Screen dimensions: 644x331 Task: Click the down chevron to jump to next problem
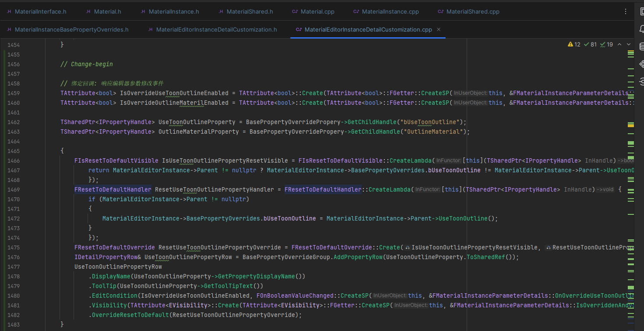[x=628, y=44]
